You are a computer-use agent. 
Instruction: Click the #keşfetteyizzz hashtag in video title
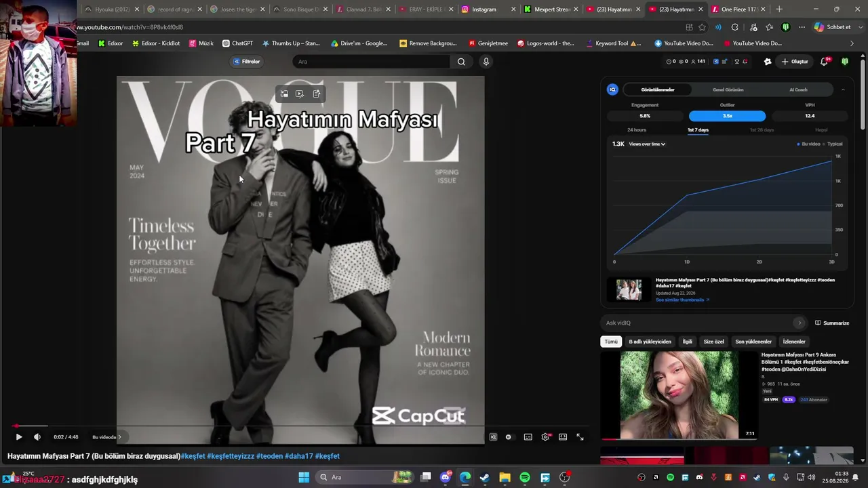pyautogui.click(x=231, y=456)
